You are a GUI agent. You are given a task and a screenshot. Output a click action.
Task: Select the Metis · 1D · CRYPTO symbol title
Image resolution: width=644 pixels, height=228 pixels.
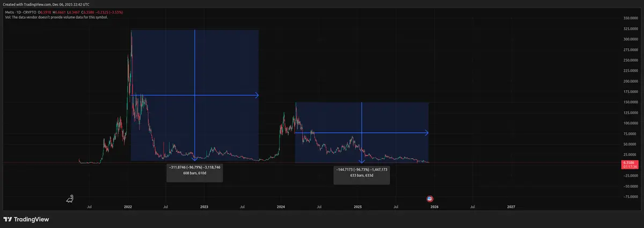21,11
